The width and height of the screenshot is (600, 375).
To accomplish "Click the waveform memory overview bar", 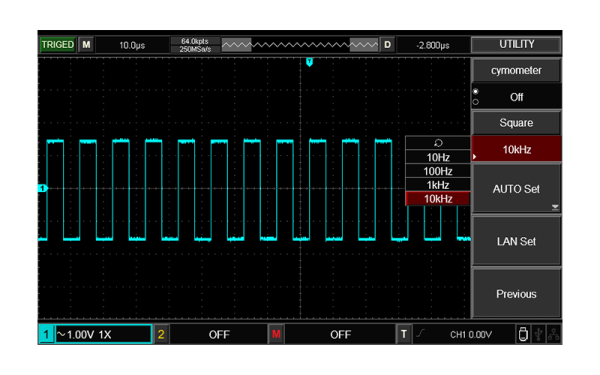I will click(x=300, y=45).
